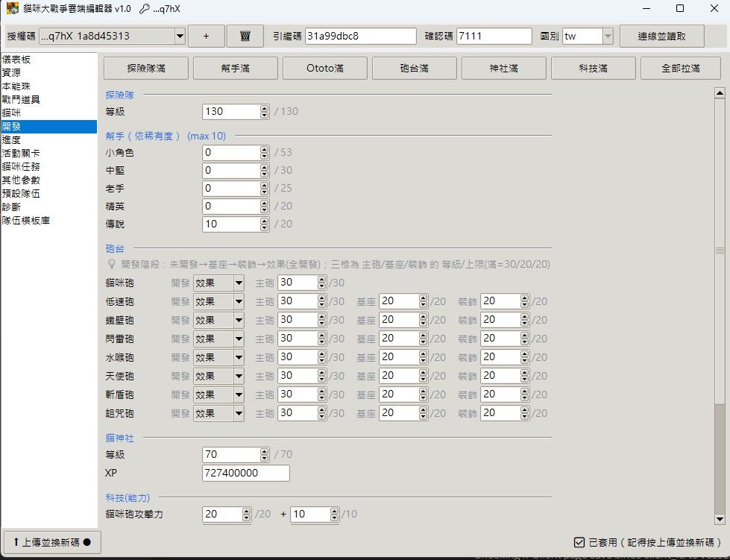Click the 砲台滿 button

tap(415, 69)
